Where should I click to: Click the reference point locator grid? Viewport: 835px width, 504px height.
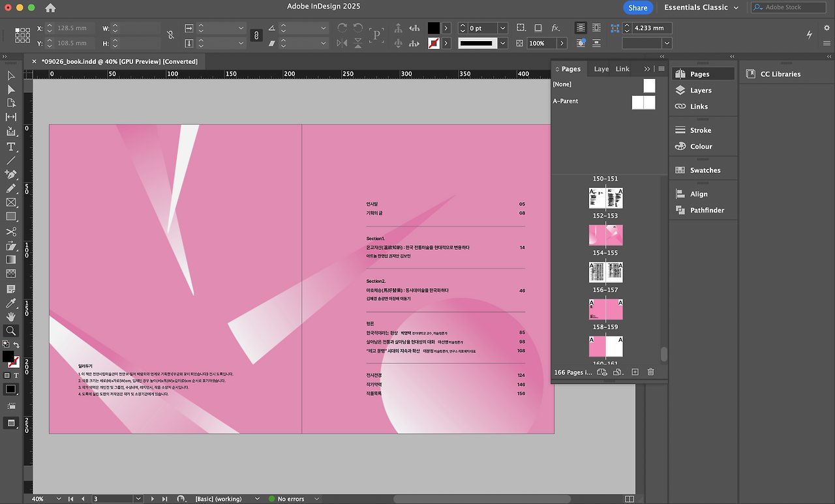pos(23,35)
